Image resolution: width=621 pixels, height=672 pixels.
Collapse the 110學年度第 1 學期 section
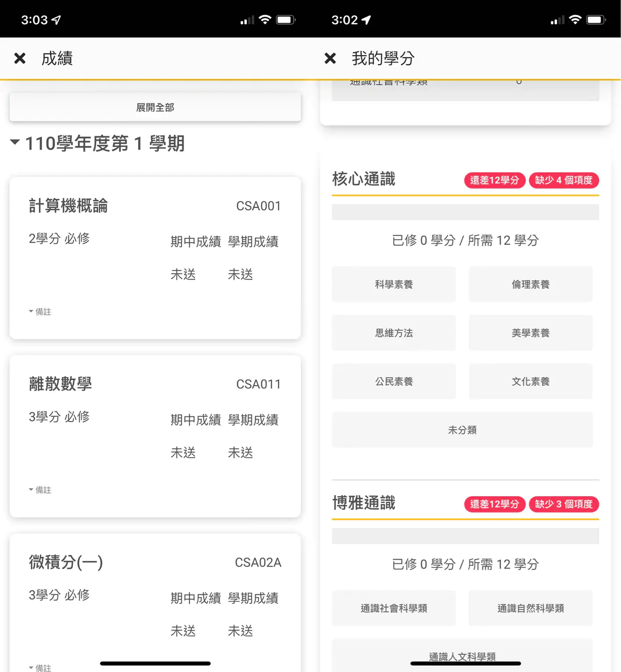[15, 142]
